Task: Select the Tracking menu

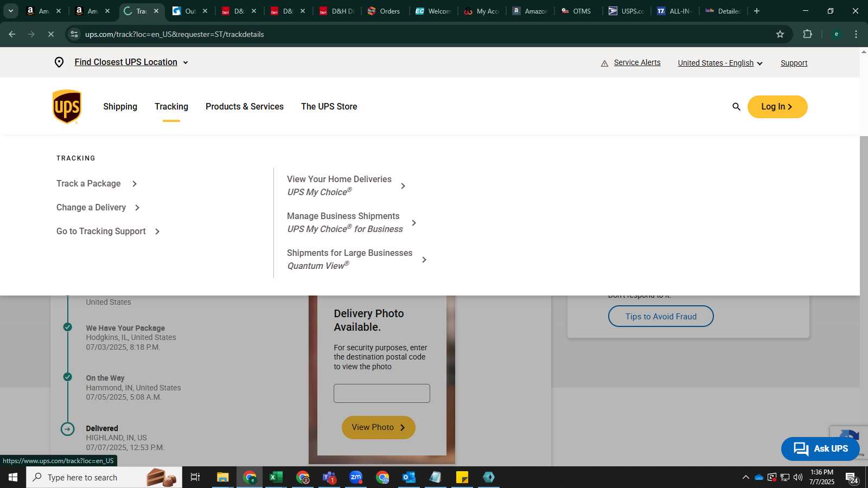Action: pyautogui.click(x=171, y=106)
